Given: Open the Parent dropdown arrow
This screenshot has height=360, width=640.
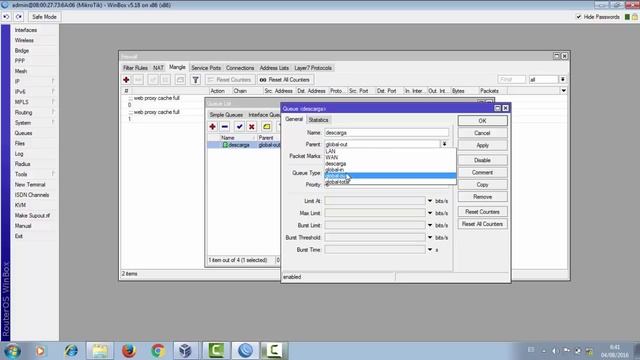Looking at the screenshot, I should coord(444,144).
